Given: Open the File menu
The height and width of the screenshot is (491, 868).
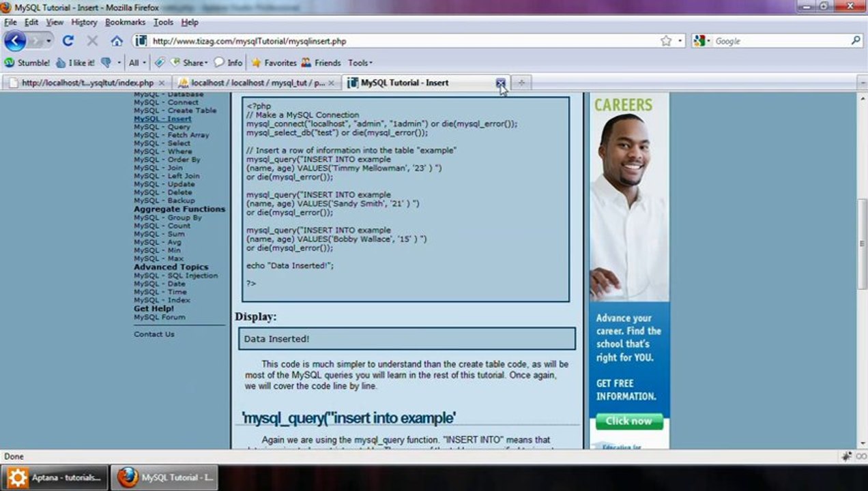Looking at the screenshot, I should (10, 22).
